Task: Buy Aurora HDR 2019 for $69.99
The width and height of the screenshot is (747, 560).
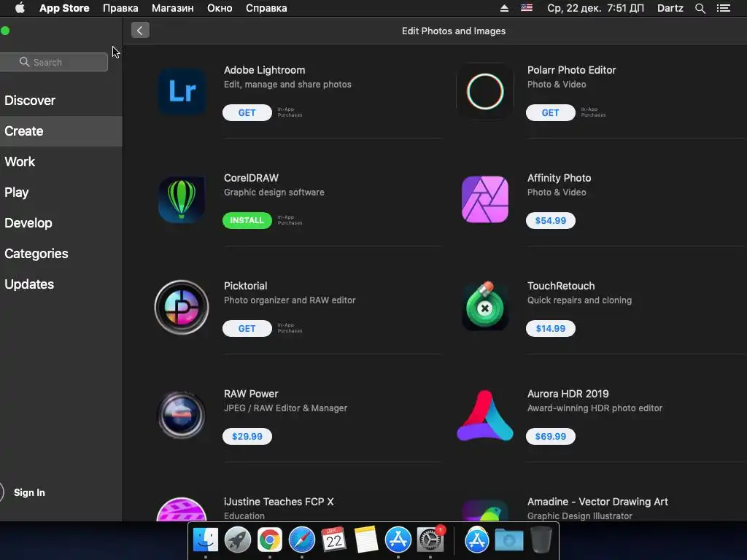Action: coord(550,436)
